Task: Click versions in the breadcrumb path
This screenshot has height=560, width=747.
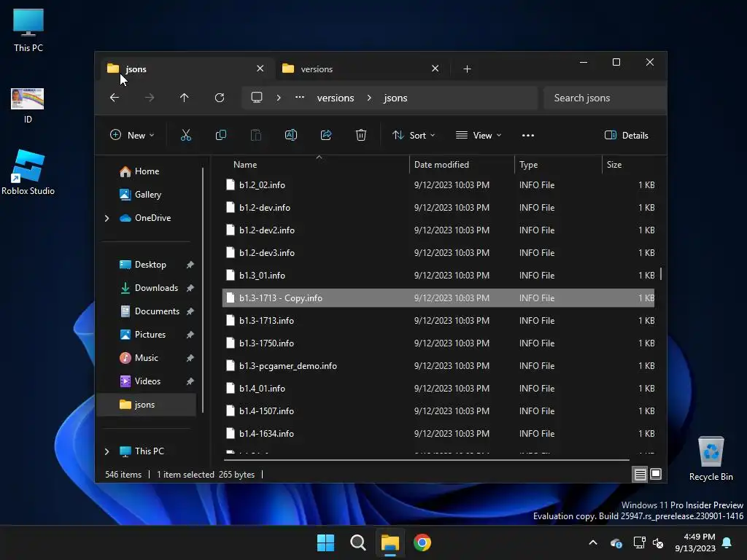Action: point(336,98)
